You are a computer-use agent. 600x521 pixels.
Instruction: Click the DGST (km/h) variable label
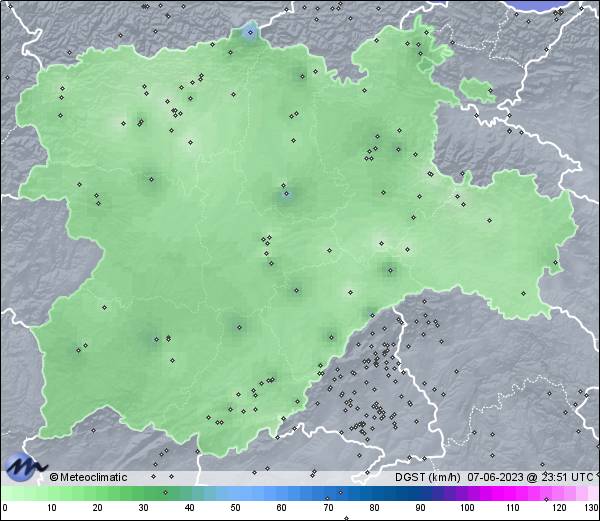click(x=428, y=477)
